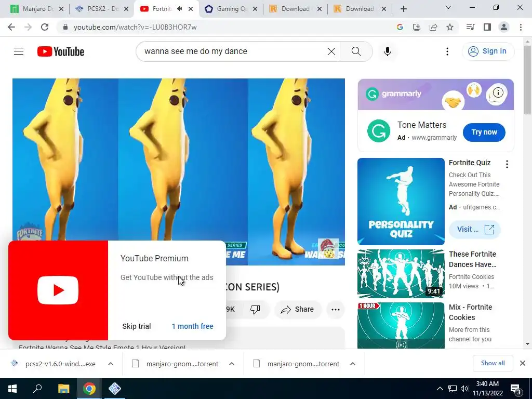Open These Fortnite Dances video thumbnail

(x=401, y=274)
